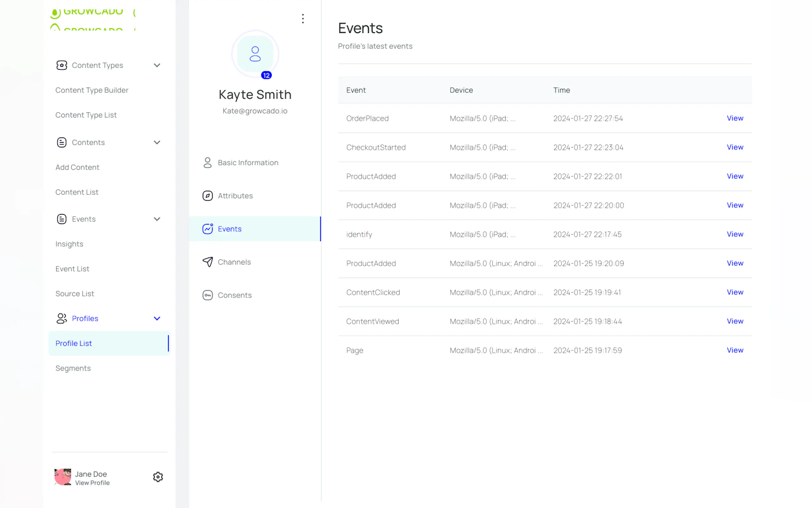Open Segments in the sidebar

[73, 368]
